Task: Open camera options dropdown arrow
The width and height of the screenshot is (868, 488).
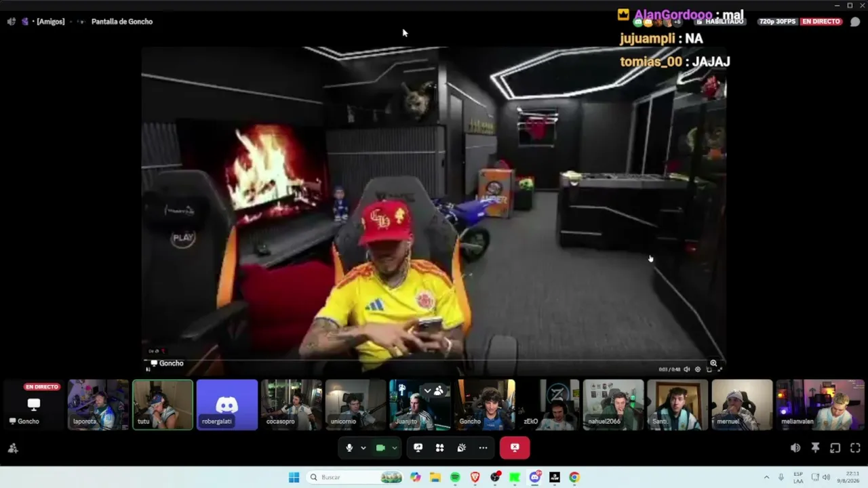Action: click(x=394, y=448)
